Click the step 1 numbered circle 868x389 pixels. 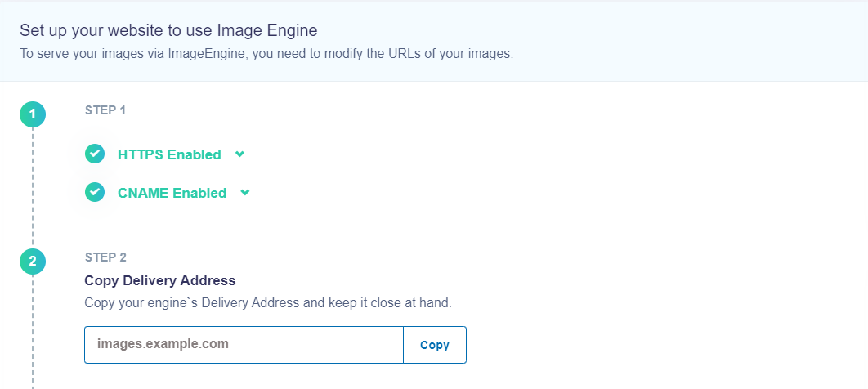coord(32,114)
